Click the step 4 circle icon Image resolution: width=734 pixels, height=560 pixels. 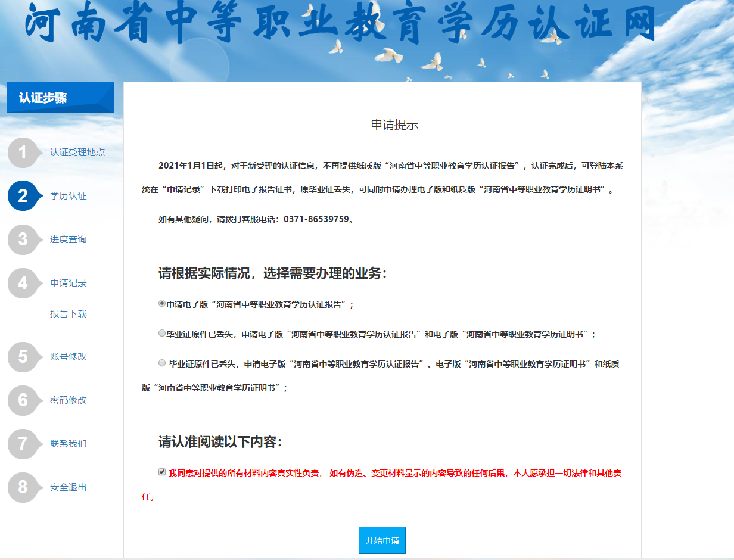(23, 283)
